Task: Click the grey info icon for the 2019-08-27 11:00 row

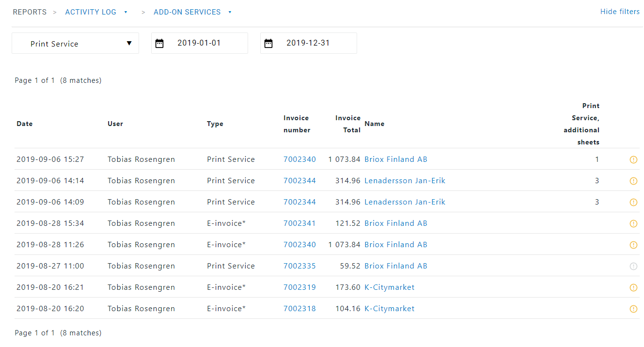Action: pyautogui.click(x=633, y=266)
